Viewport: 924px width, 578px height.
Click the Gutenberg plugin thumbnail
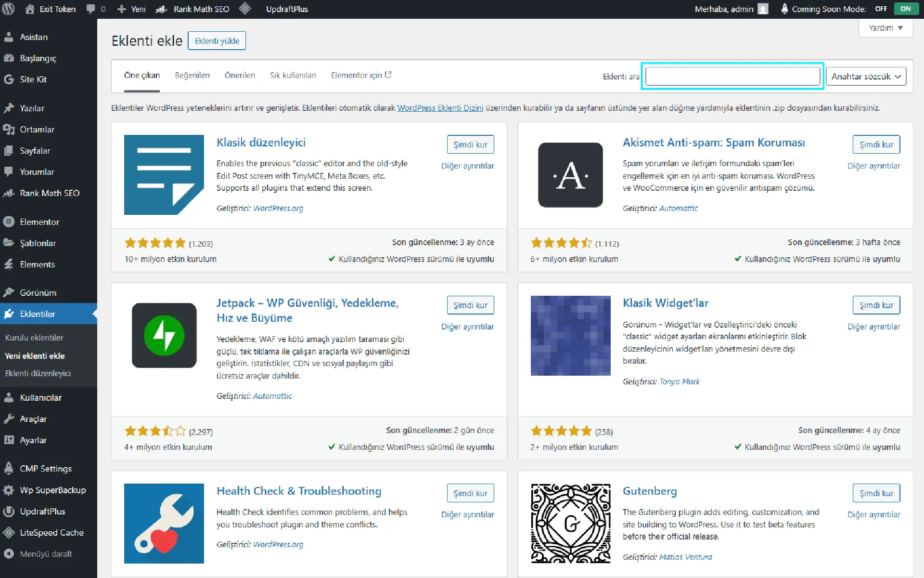pos(570,524)
